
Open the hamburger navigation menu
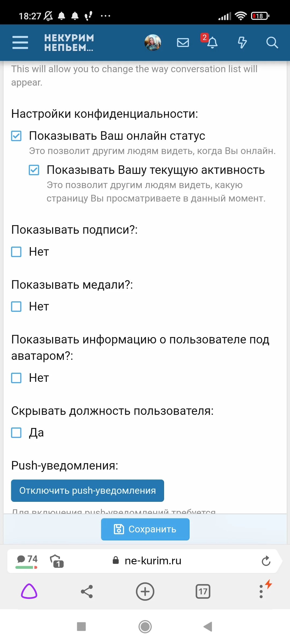tap(20, 42)
